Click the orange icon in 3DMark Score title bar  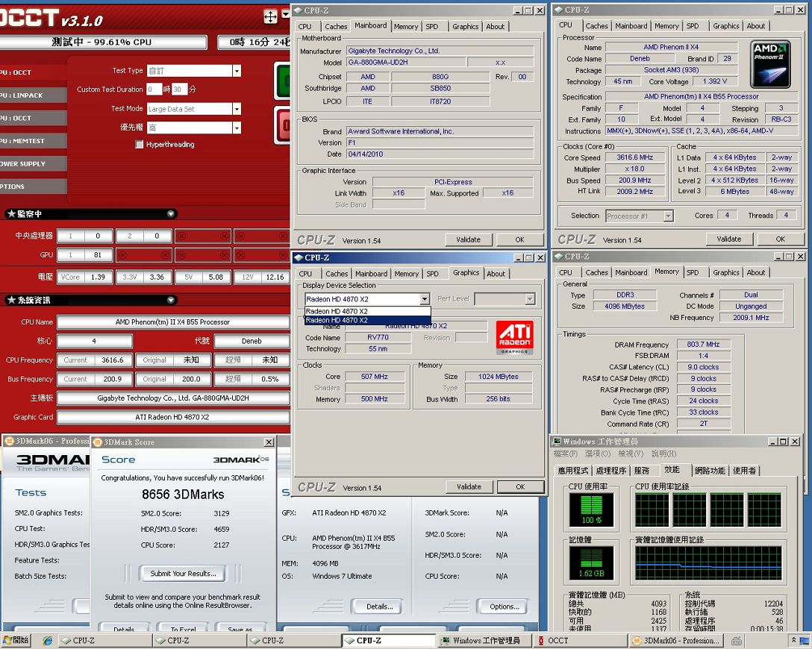tap(97, 442)
